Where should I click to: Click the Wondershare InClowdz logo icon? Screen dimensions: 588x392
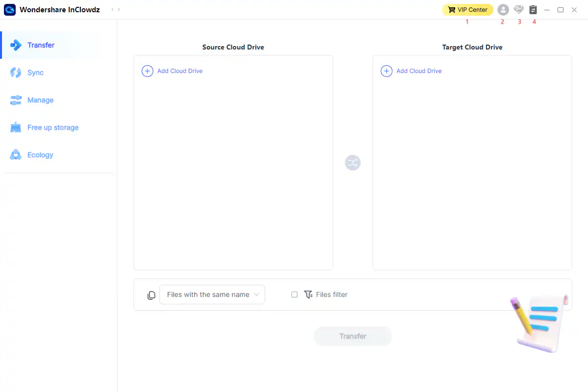coord(10,10)
